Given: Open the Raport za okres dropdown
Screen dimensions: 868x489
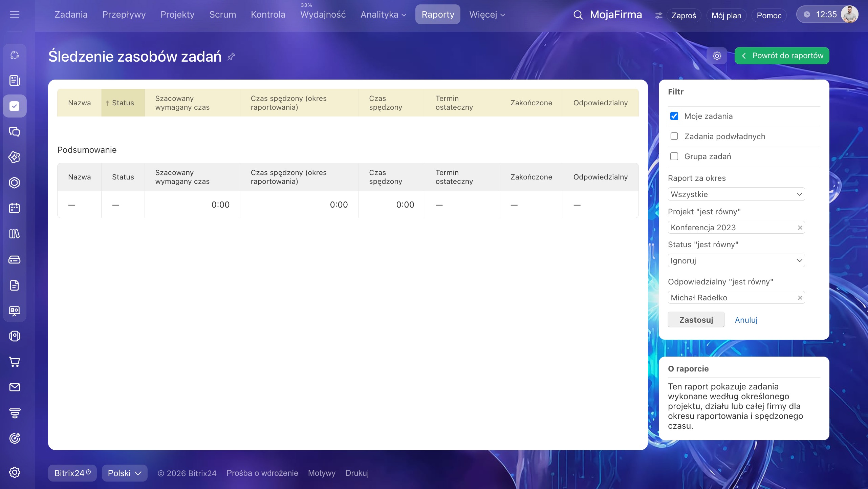Looking at the screenshot, I should tap(736, 194).
